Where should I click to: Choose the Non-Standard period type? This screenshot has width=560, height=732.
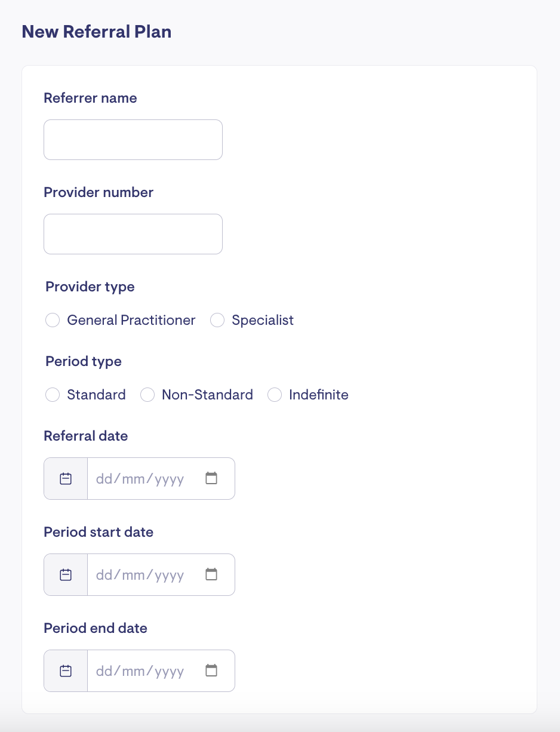(147, 395)
